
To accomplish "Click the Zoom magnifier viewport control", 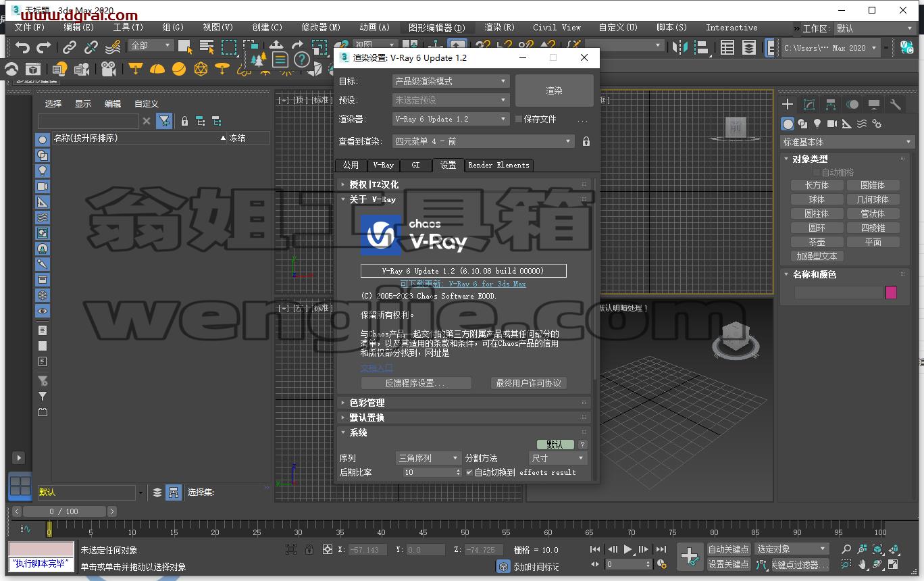I will coord(846,549).
